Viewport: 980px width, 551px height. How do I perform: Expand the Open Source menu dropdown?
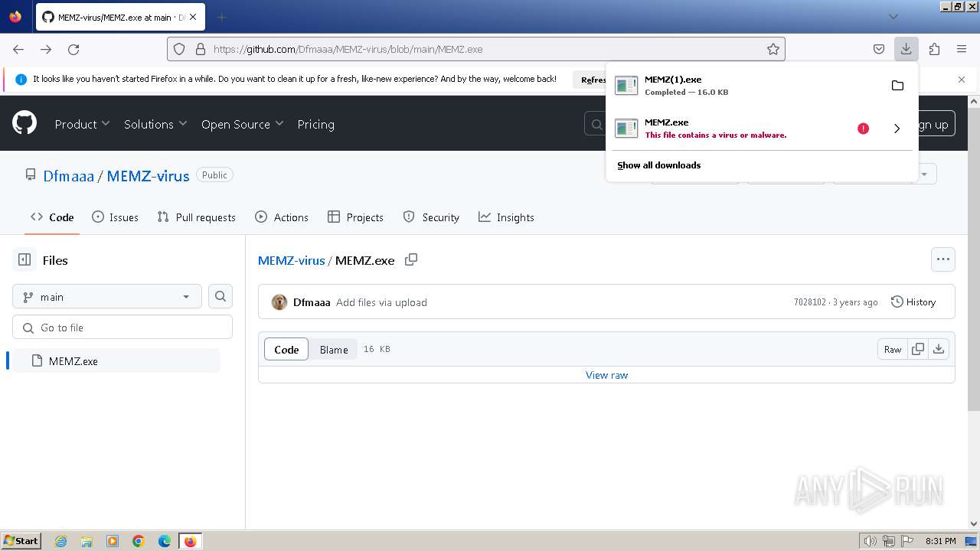point(243,124)
